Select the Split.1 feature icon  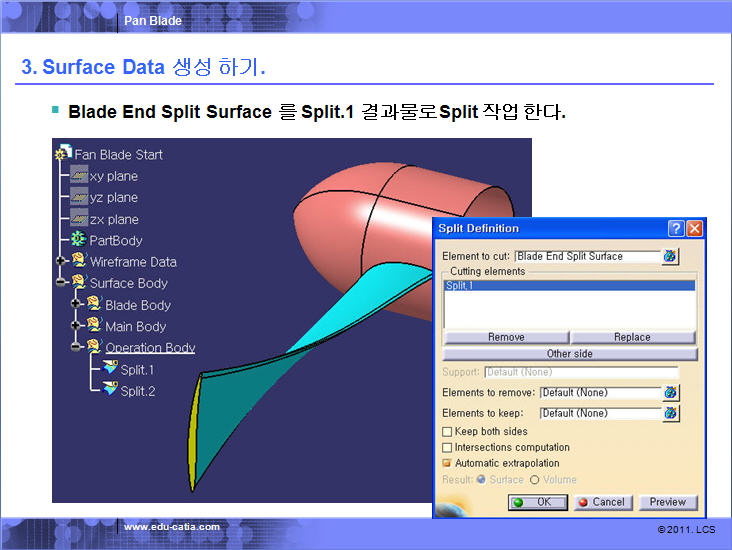(109, 370)
